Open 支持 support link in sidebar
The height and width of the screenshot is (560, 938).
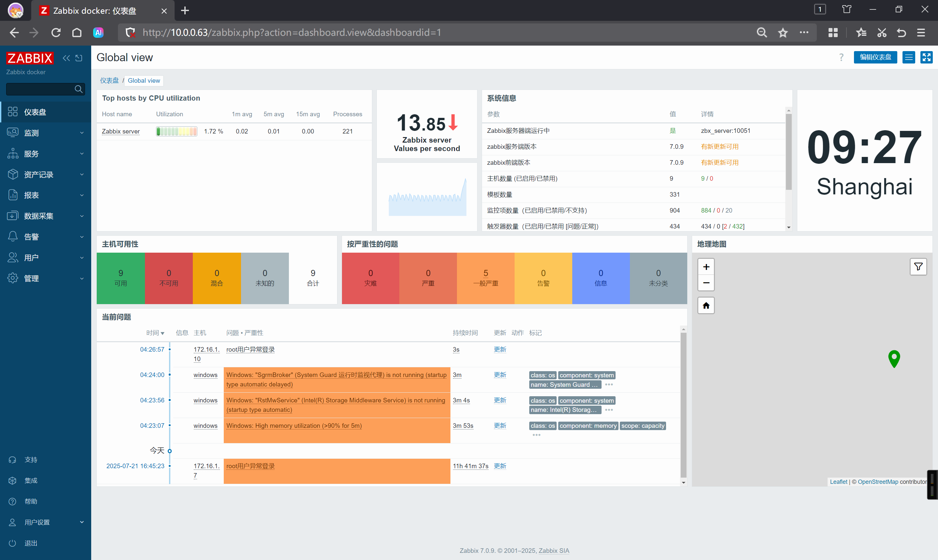45,460
